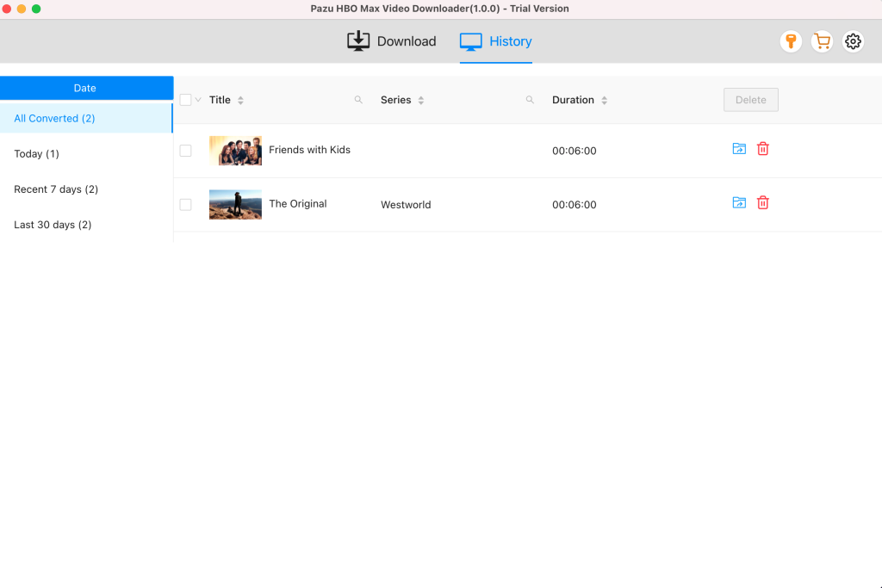Screen dimensions: 882x588
Task: Switch to the History tab
Action: coord(495,41)
